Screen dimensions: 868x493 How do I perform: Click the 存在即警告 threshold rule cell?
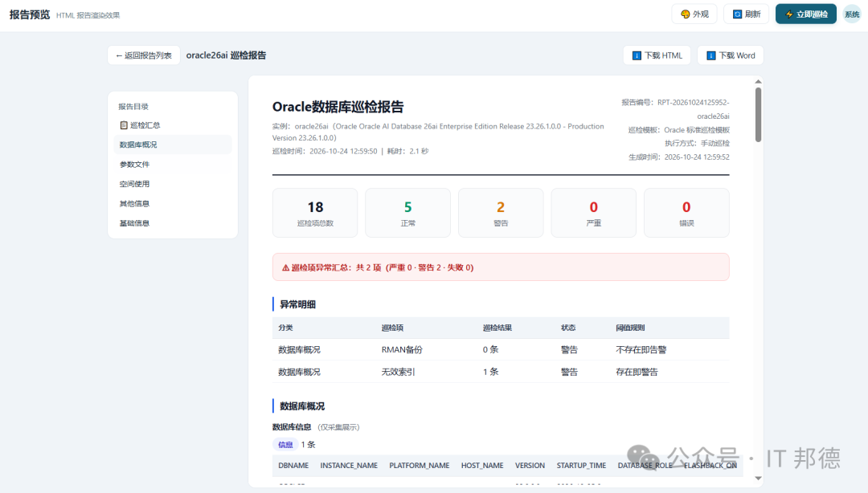(x=637, y=372)
